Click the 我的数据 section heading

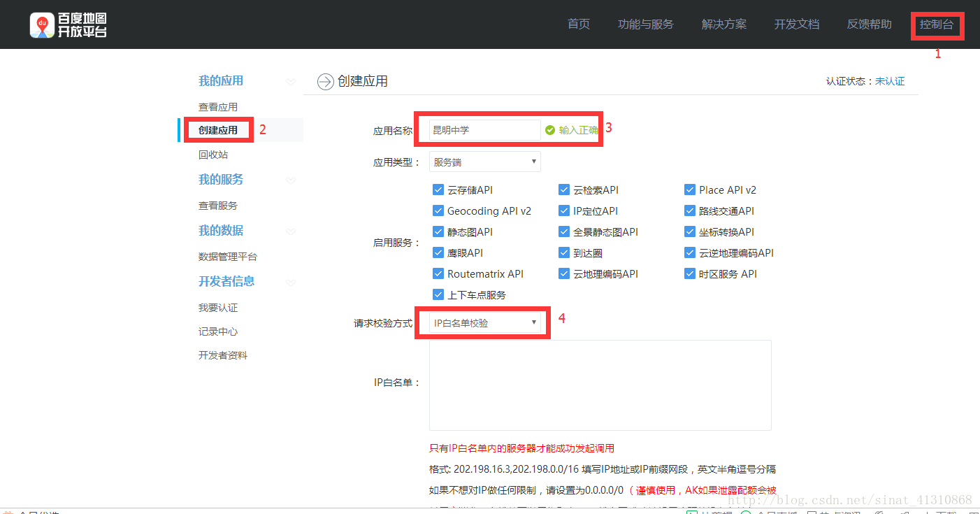coord(221,231)
